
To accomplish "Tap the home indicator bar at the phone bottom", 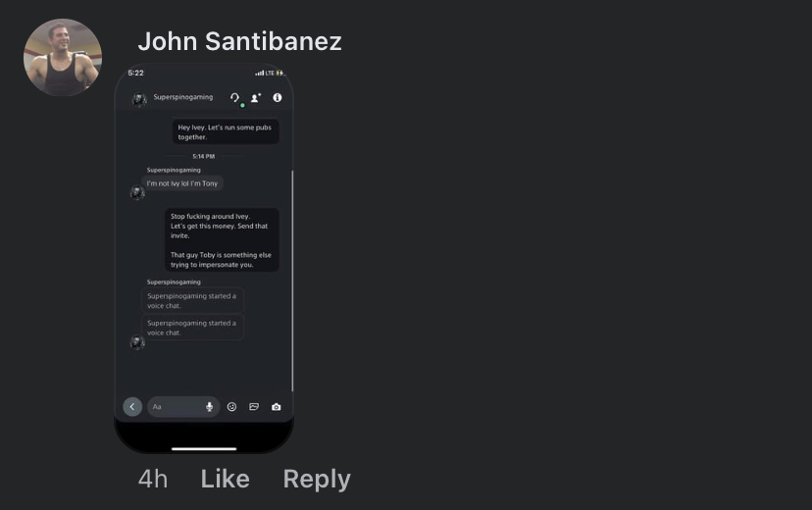I will (204, 449).
